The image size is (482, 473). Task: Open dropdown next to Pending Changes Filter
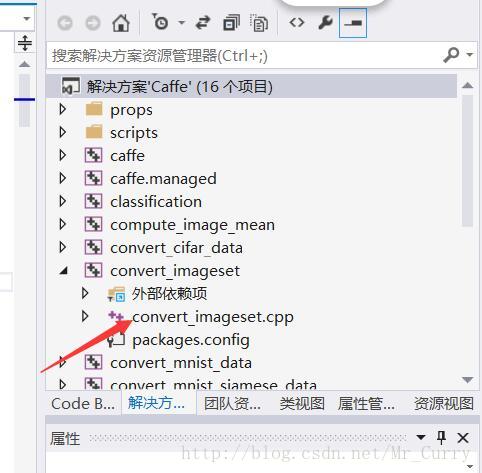pyautogui.click(x=181, y=23)
